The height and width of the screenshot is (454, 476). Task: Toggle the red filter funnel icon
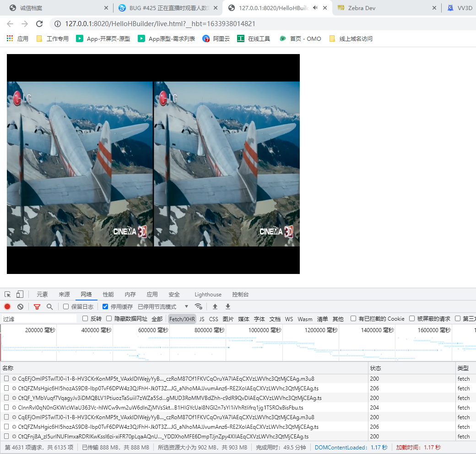coord(37,306)
